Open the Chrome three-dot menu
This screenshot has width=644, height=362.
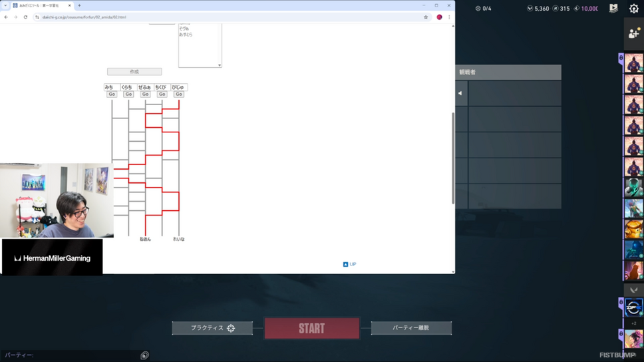[x=449, y=17]
